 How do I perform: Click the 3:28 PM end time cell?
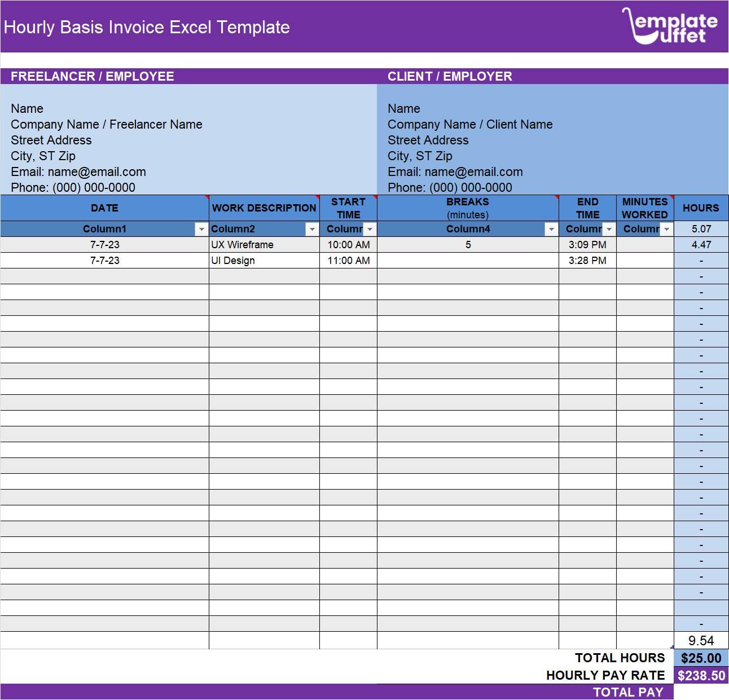pyautogui.click(x=587, y=260)
